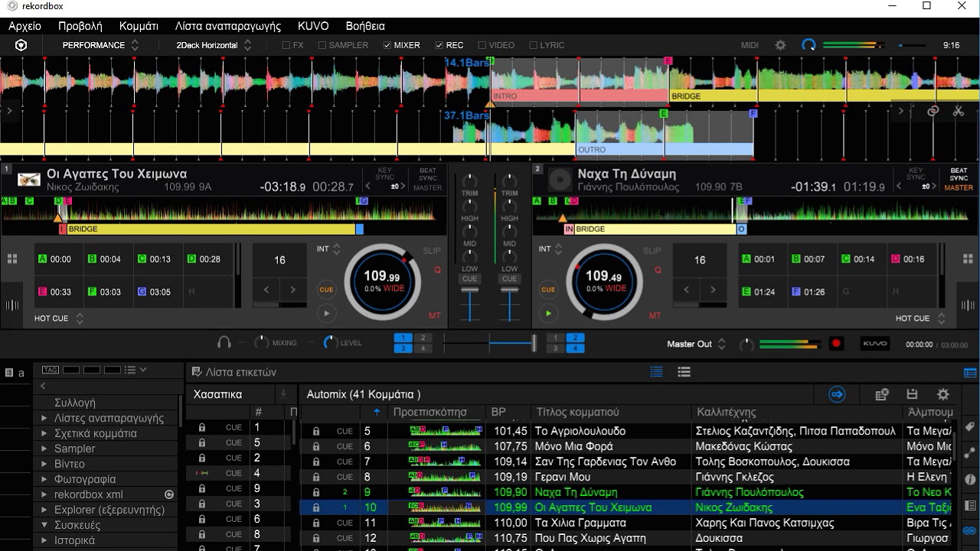Open the grid pad view icon on deck 1
This screenshot has height=551, width=980.
tap(12, 259)
